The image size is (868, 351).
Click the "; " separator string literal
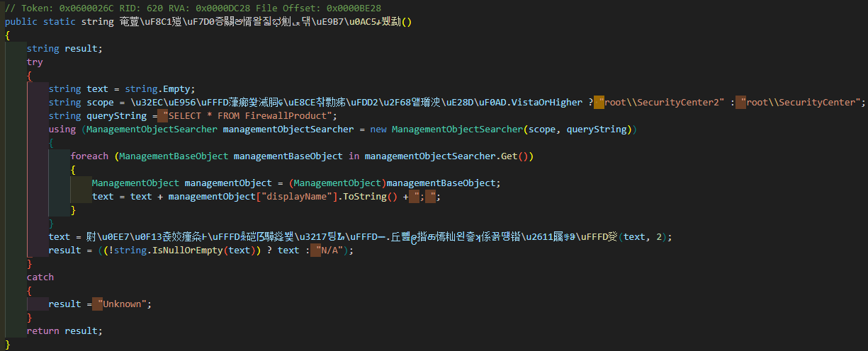pyautogui.click(x=424, y=196)
